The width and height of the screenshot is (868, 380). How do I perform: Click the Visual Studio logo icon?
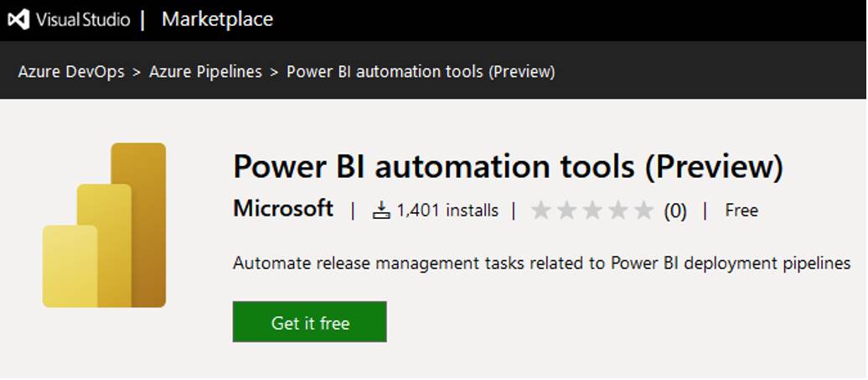pos(18,20)
